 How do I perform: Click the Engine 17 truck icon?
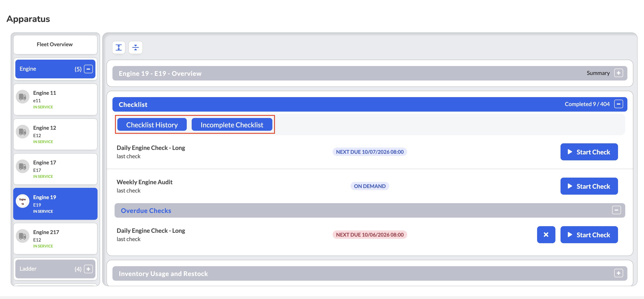coord(23,166)
